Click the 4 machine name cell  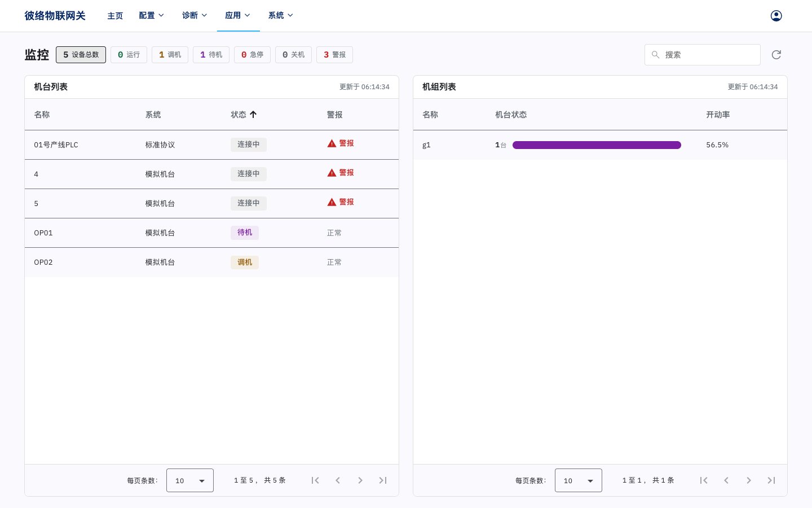click(36, 174)
